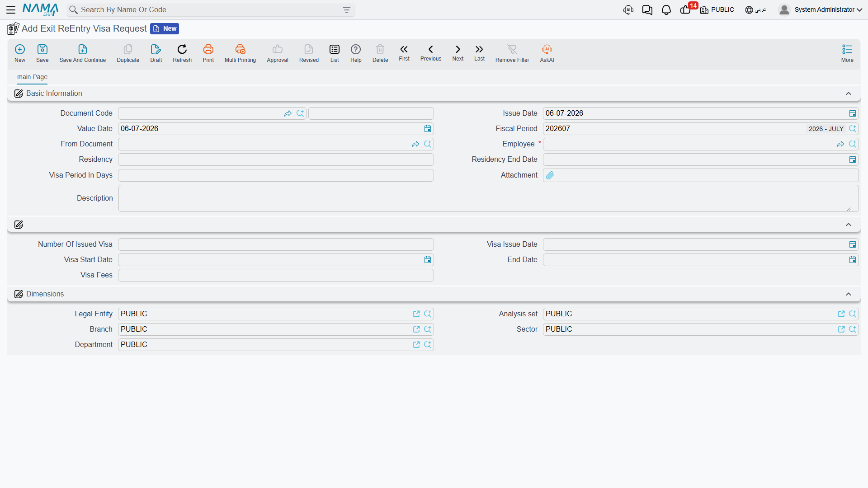The height and width of the screenshot is (488, 868).
Task: Click the Search By Name Or Code field
Action: click(211, 10)
